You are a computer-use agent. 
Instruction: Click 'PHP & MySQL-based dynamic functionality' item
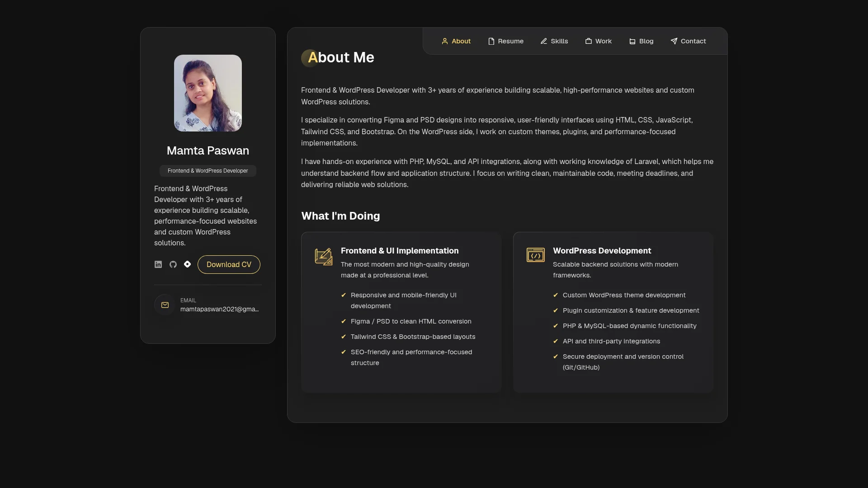pos(629,326)
